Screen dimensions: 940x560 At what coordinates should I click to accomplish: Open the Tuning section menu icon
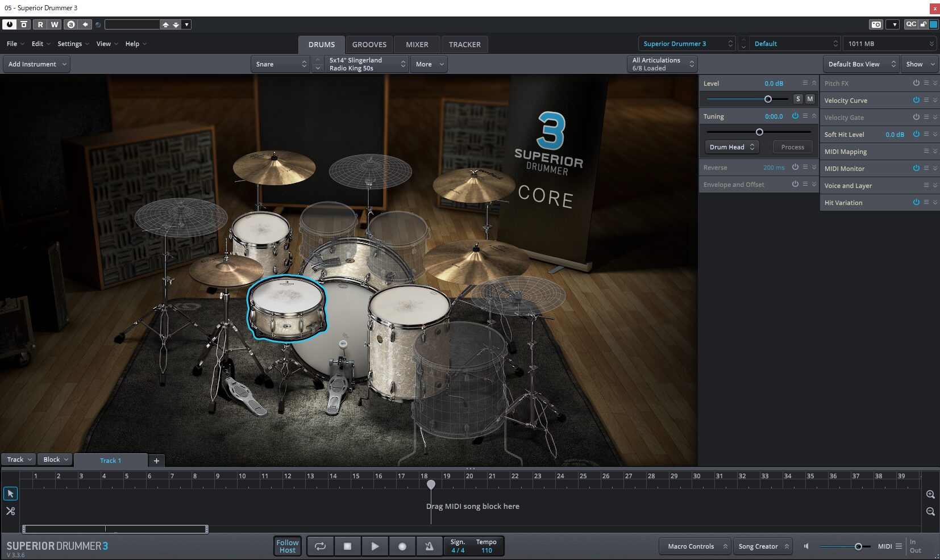tap(805, 116)
